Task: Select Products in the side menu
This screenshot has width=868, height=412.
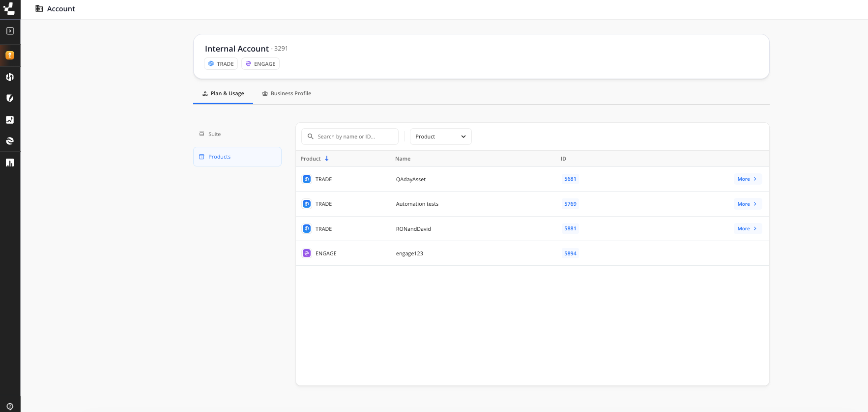Action: (x=237, y=157)
